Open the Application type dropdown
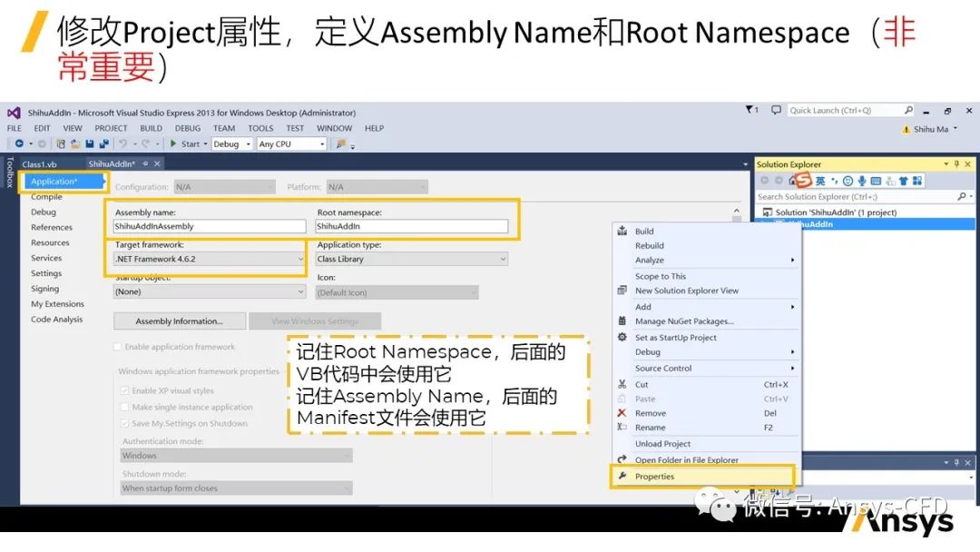980x552 pixels. pyautogui.click(x=411, y=259)
